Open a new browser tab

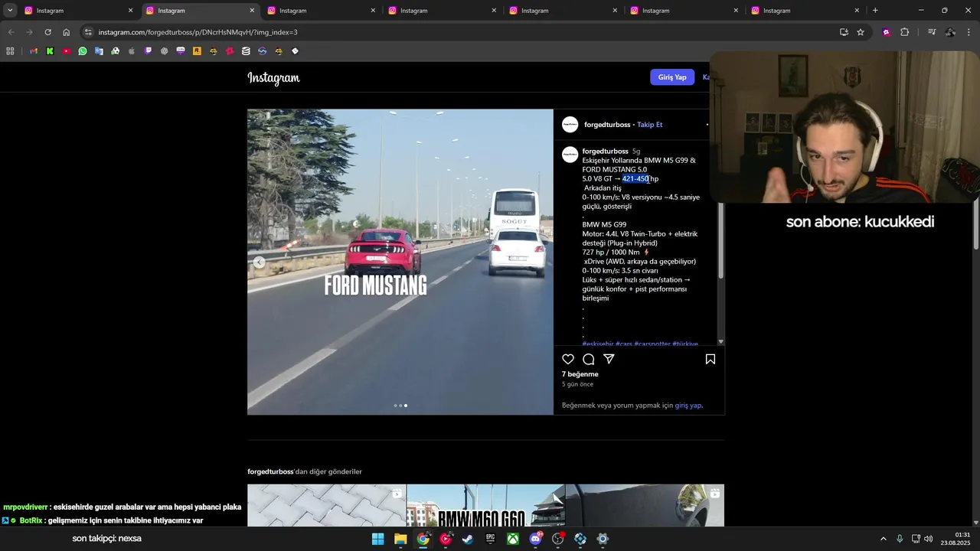click(x=875, y=11)
